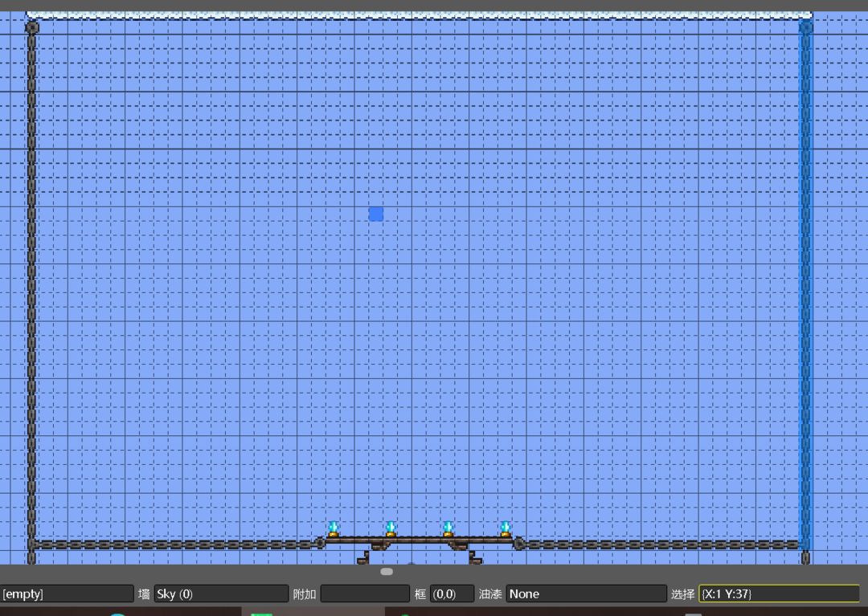Click the solid blue highlighted tile in the sky
868x616 pixels.
(376, 214)
